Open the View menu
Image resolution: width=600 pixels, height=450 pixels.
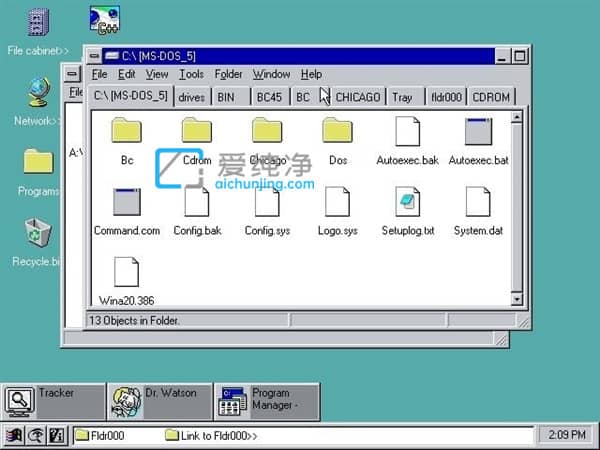coord(157,74)
